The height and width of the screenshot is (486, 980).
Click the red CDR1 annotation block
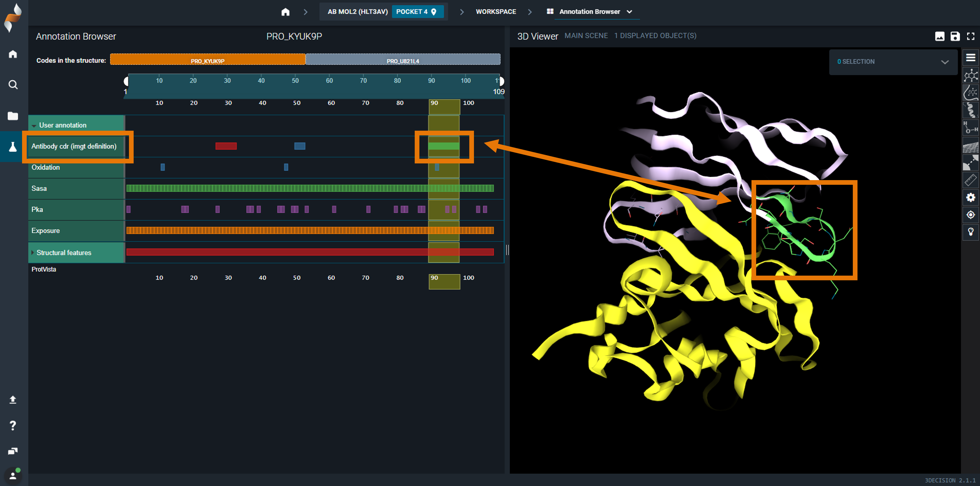pyautogui.click(x=226, y=146)
